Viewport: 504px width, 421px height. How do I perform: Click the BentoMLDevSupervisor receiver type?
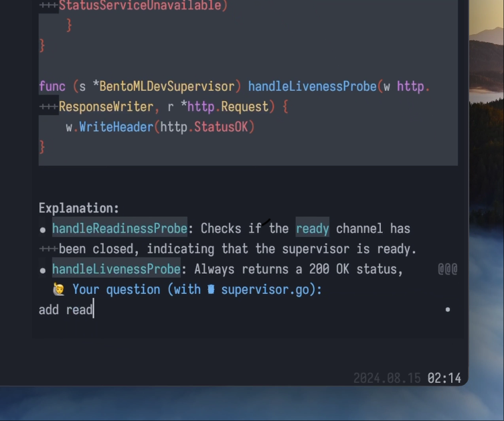click(167, 86)
